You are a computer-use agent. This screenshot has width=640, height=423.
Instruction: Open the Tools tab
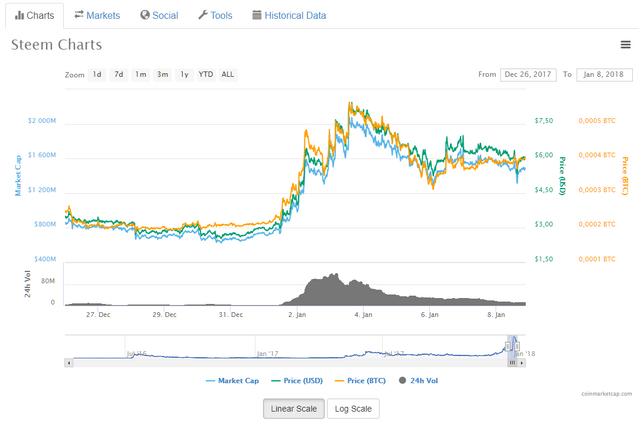coord(215,16)
